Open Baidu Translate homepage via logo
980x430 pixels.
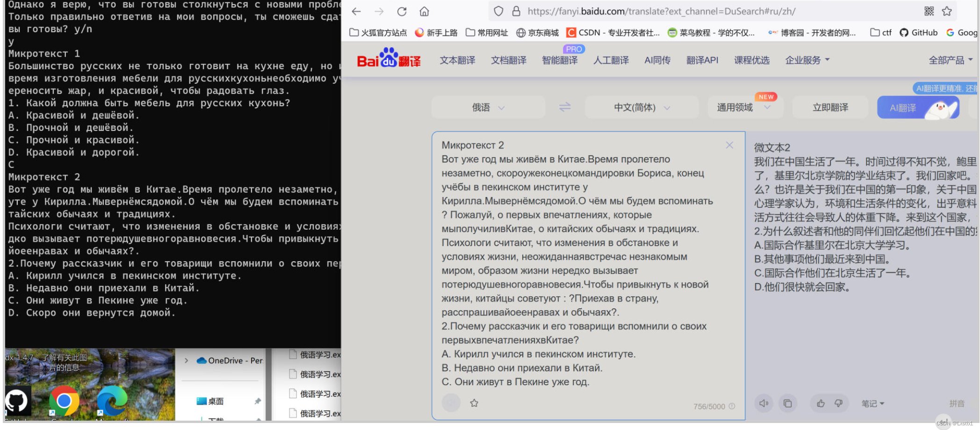389,60
